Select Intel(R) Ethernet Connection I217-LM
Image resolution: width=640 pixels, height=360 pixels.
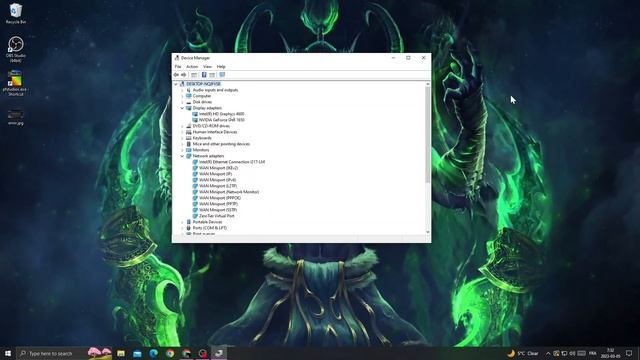tap(232, 162)
